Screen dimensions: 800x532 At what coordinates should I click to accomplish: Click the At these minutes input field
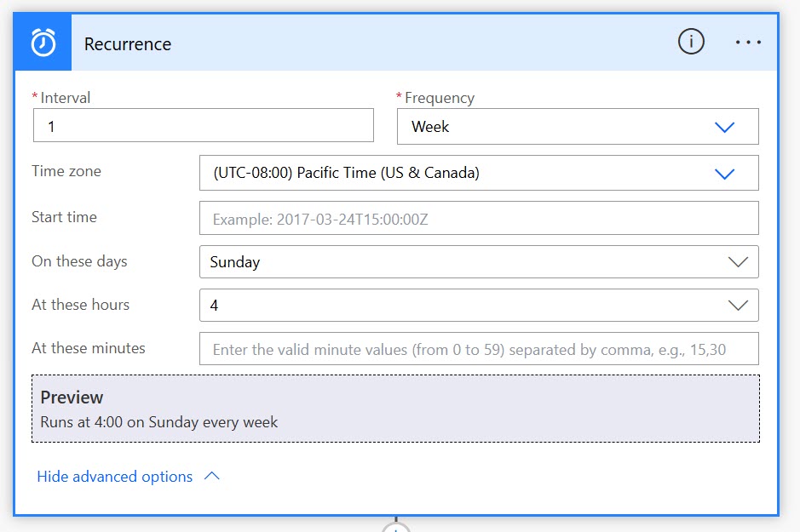point(477,348)
